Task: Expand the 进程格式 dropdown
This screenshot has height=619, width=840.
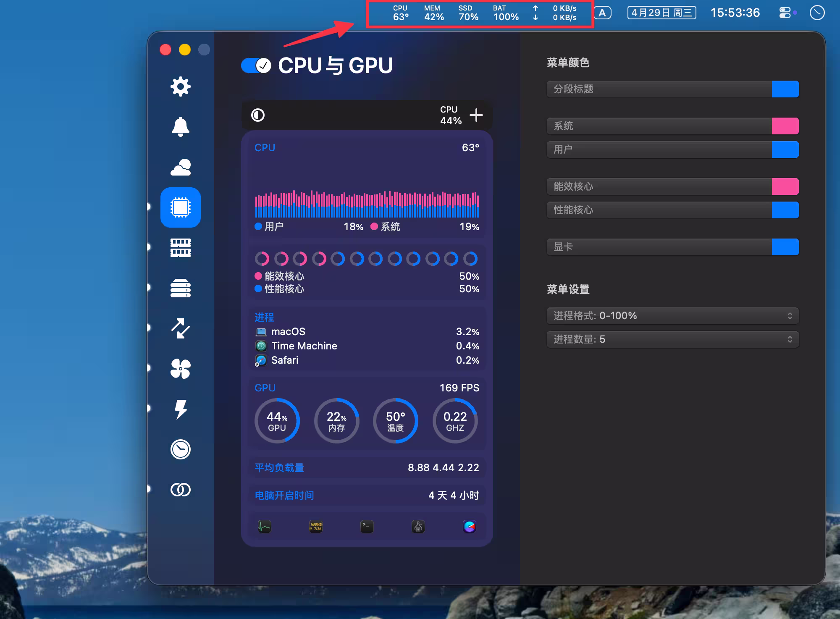Action: [671, 316]
